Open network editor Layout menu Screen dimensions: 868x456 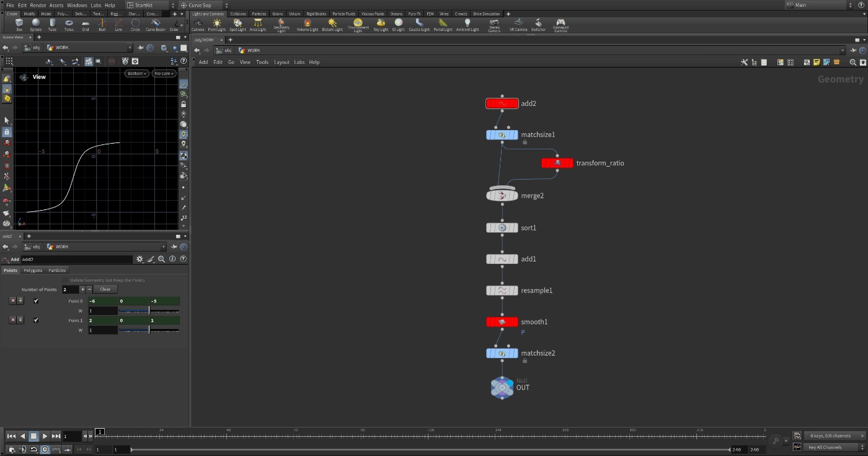tap(281, 62)
